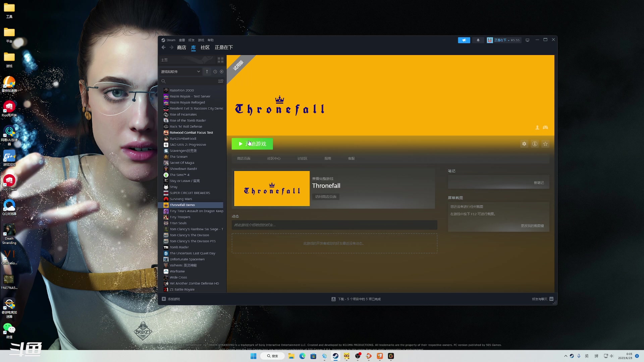Viewport: 644px width, 362px height.
Task: Toggle the ascending sort arrow button
Action: tap(207, 72)
